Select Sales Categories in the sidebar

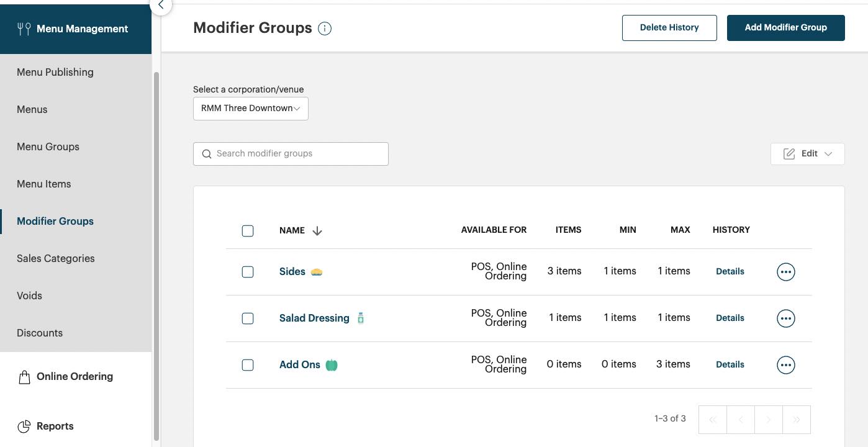(56, 258)
